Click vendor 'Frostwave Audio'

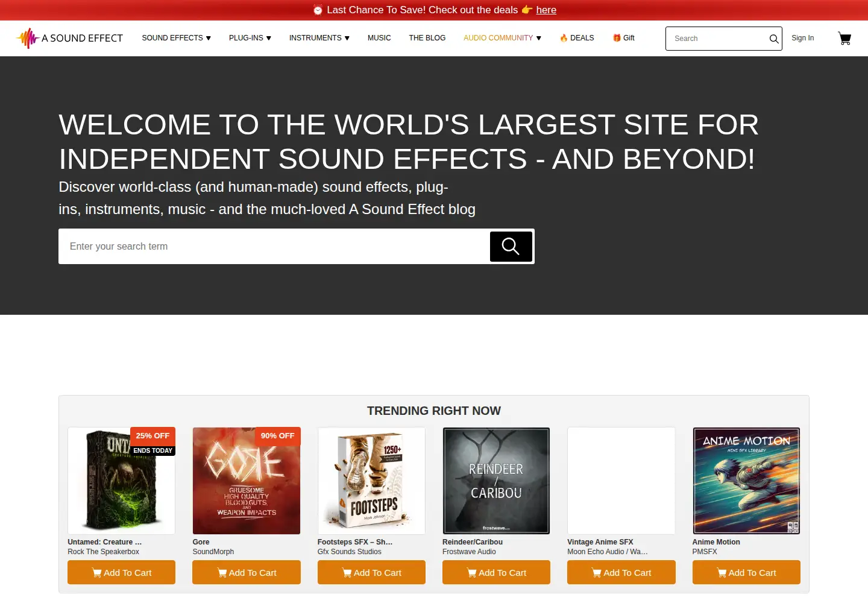coord(469,552)
